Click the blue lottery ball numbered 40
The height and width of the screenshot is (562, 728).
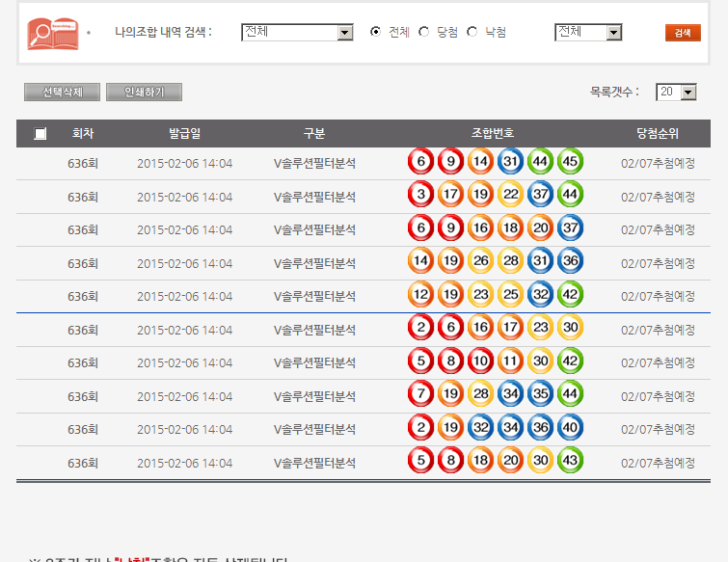point(570,428)
